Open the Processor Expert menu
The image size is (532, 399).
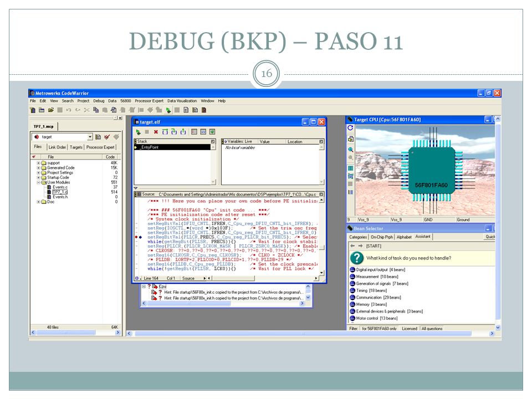(149, 101)
